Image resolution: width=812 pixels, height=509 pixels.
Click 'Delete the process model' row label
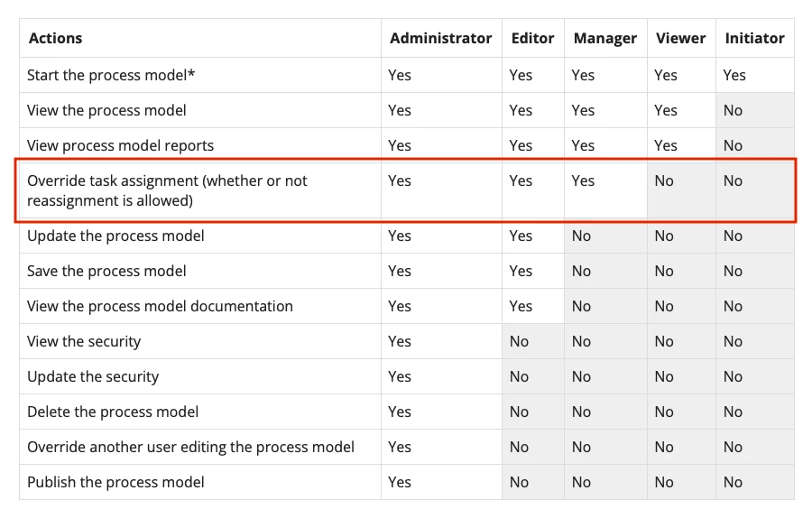coord(113,412)
